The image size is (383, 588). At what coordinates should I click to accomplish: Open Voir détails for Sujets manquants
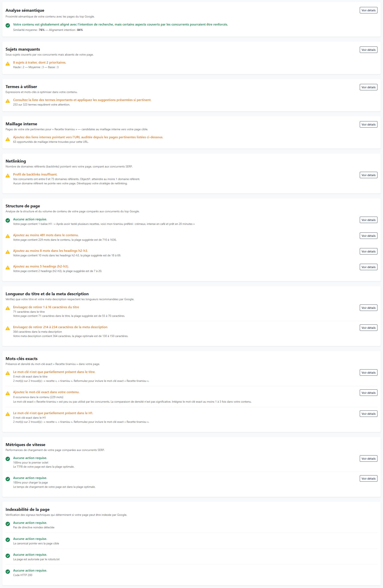point(368,50)
